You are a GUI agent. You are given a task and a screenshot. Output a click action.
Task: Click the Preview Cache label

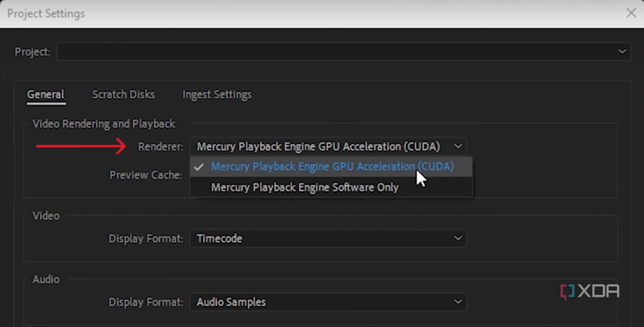point(146,175)
